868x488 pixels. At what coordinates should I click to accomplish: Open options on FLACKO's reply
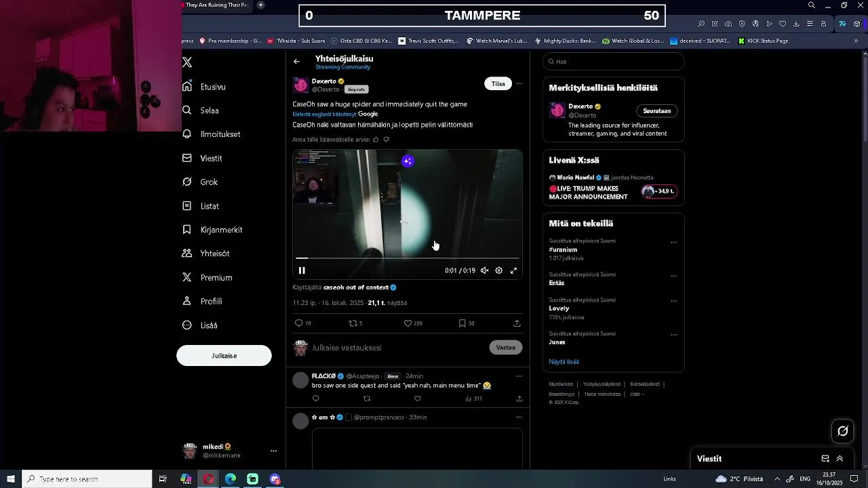(x=519, y=376)
